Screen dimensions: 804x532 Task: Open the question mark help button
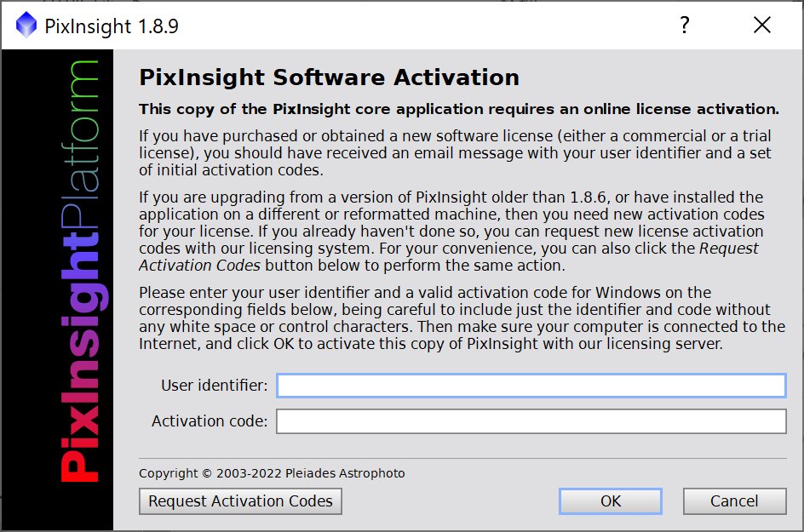[685, 25]
